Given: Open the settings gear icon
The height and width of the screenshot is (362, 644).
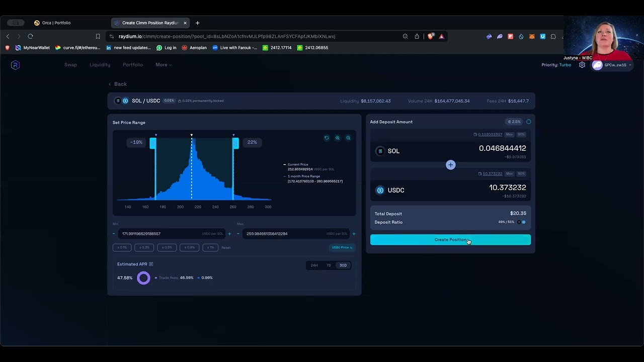Looking at the screenshot, I should point(582,65).
